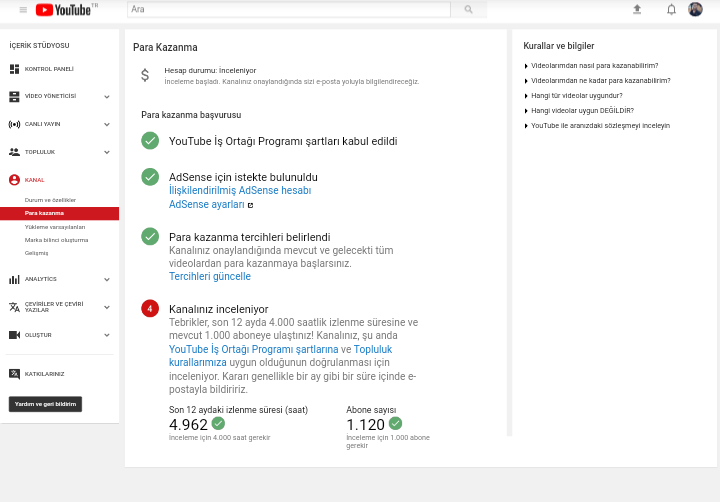
Task: Click the 4.962 watch hours value
Action: [188, 425]
